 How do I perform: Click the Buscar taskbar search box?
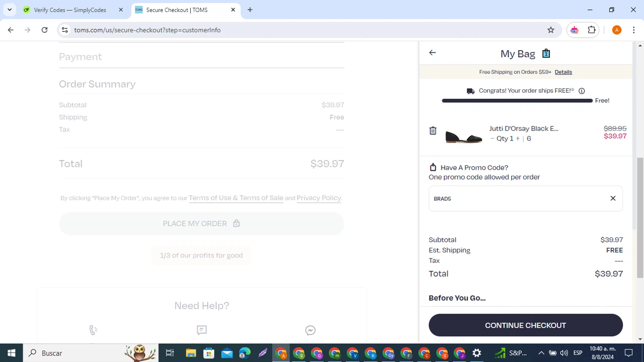(91, 353)
